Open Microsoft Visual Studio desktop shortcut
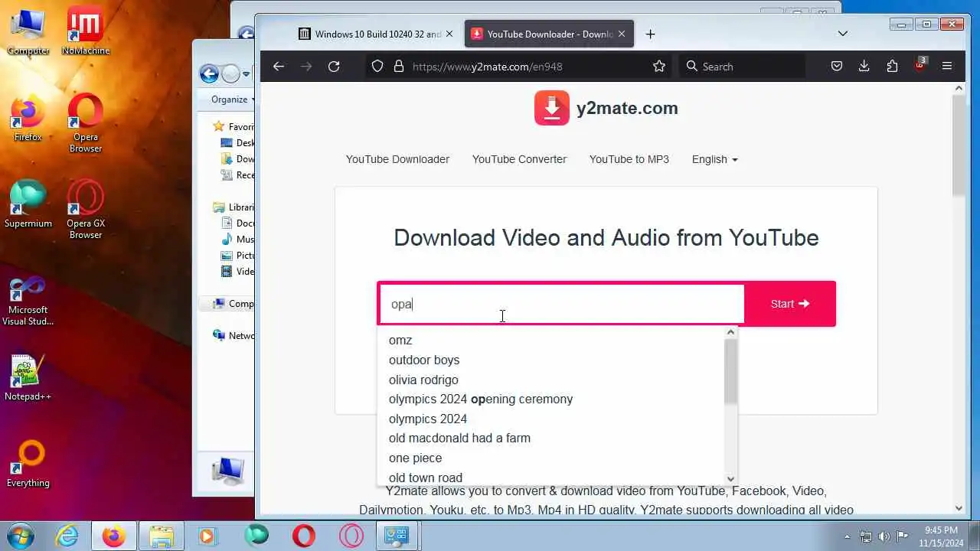 [28, 301]
